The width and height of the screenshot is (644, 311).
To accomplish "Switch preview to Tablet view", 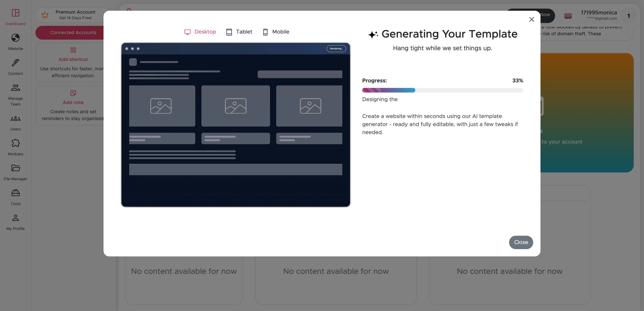I will 239,32.
